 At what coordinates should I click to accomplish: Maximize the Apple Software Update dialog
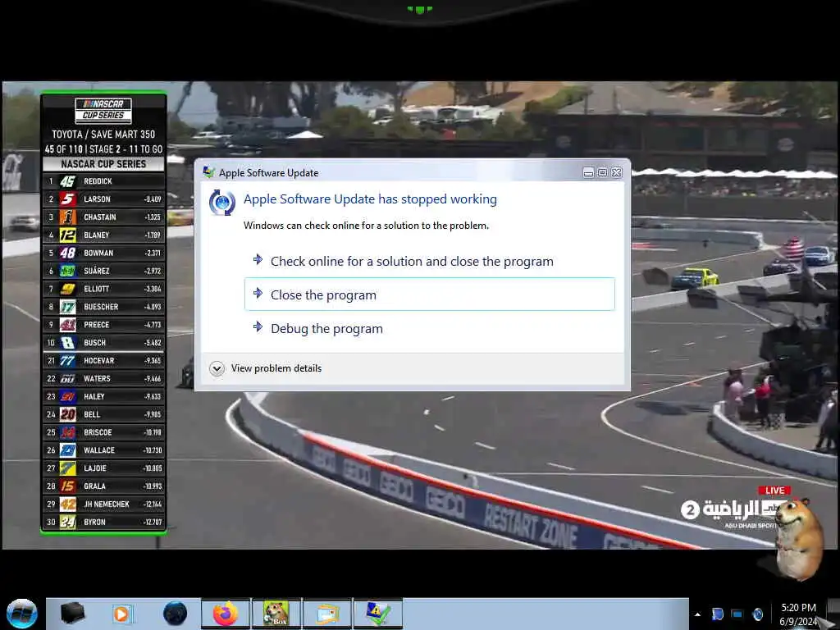(602, 172)
